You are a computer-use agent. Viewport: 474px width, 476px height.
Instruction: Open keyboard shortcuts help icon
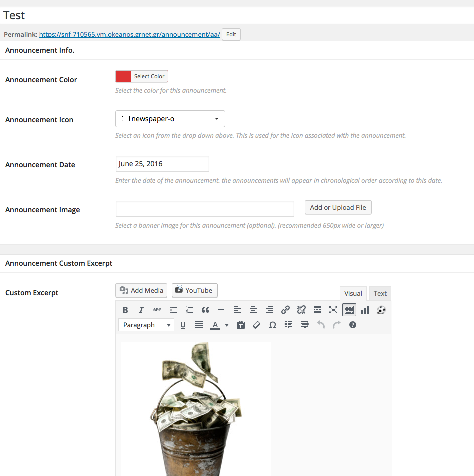(x=352, y=325)
